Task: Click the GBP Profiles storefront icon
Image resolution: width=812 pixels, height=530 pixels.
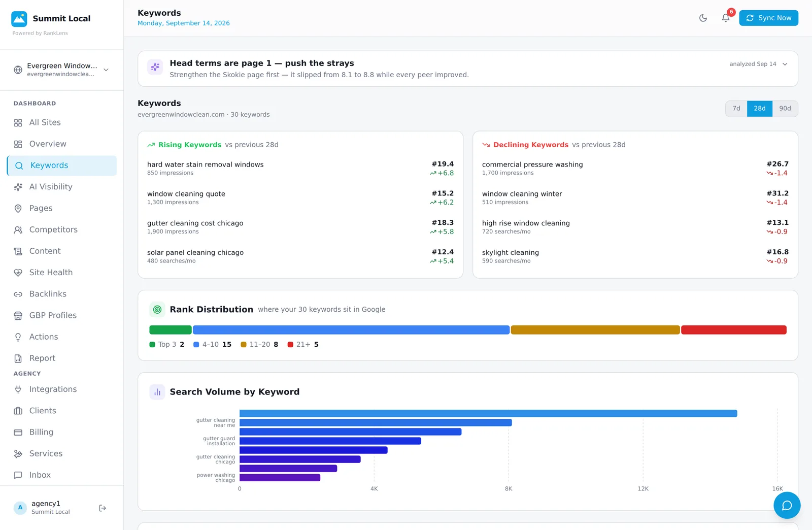Action: (18, 316)
